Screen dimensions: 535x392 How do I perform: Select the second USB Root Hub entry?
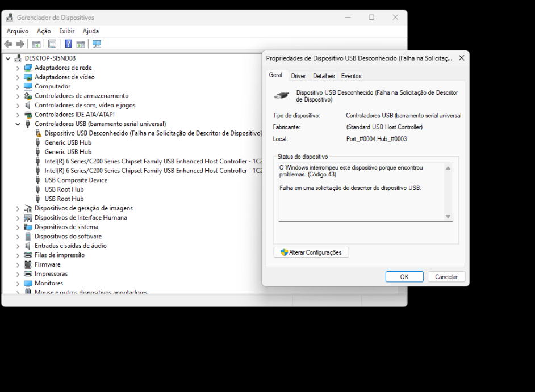[64, 199]
